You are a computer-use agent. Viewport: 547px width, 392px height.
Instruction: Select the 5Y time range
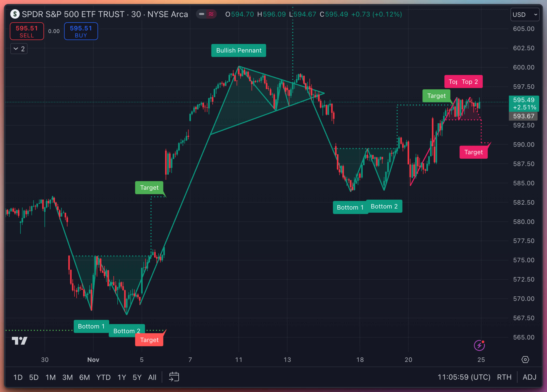pyautogui.click(x=137, y=377)
